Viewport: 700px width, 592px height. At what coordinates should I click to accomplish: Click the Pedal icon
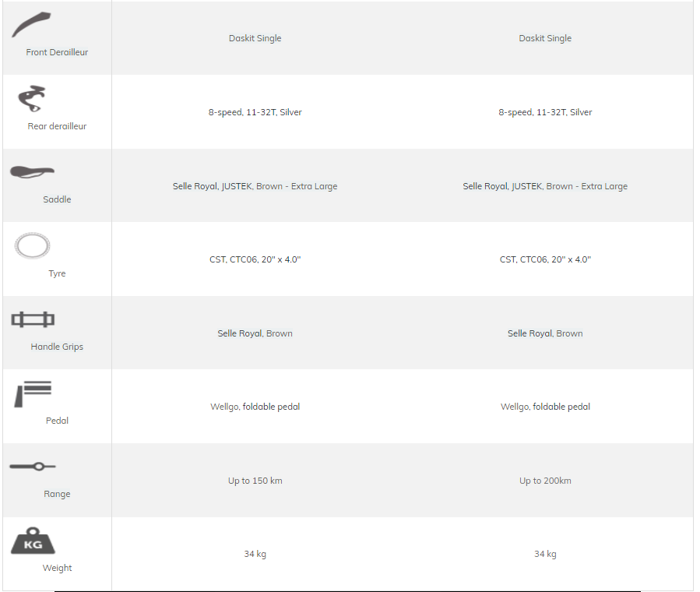33,394
